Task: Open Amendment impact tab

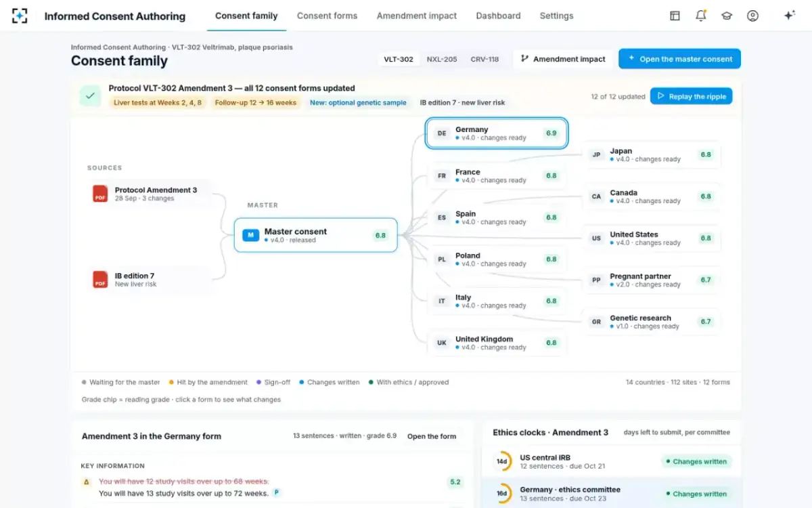Action: click(417, 16)
